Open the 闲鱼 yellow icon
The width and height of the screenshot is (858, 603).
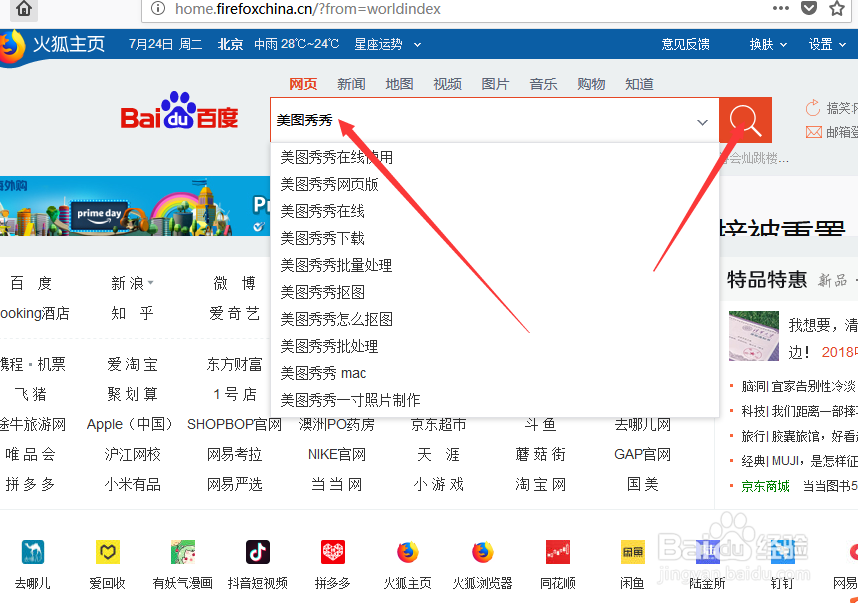(633, 552)
